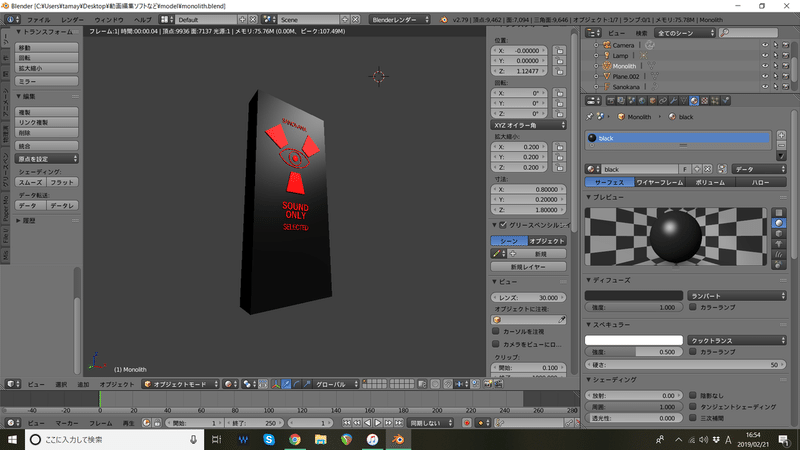This screenshot has width=800, height=450.
Task: Click the Delete button
Action: coord(46,133)
